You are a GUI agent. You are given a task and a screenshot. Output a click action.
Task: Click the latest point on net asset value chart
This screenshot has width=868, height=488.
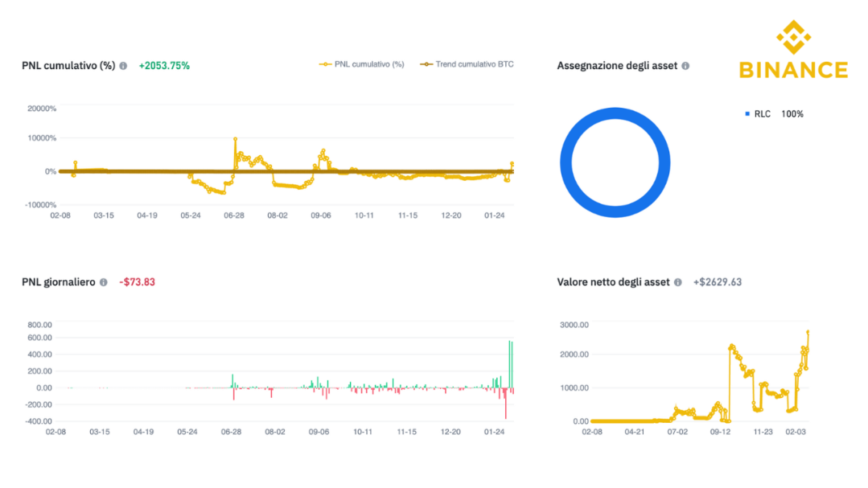click(x=808, y=332)
